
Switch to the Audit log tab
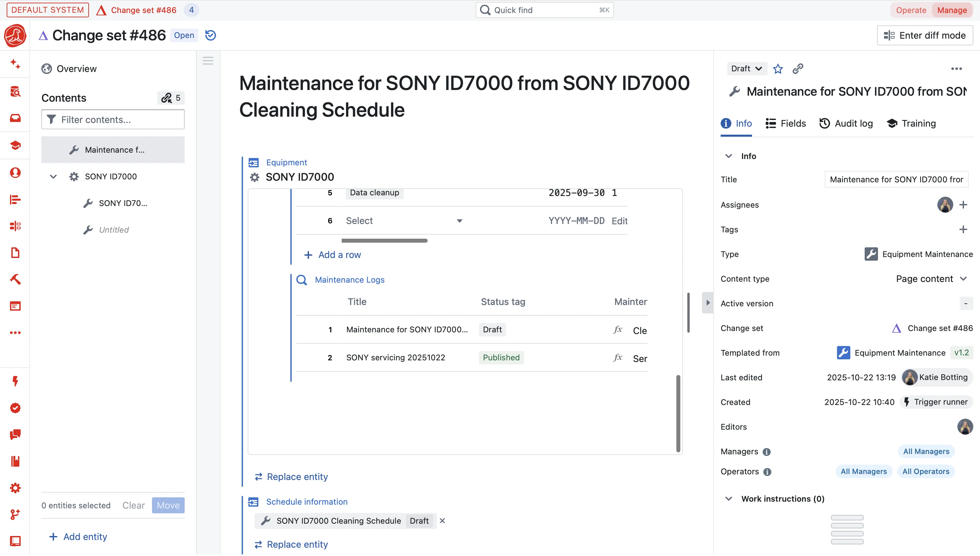coord(846,123)
